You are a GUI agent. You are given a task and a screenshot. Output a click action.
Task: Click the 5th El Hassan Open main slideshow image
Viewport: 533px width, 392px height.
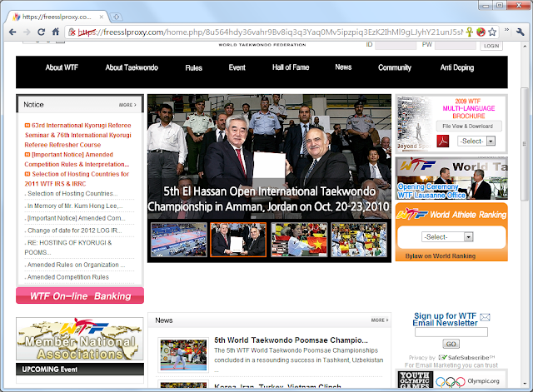269,156
